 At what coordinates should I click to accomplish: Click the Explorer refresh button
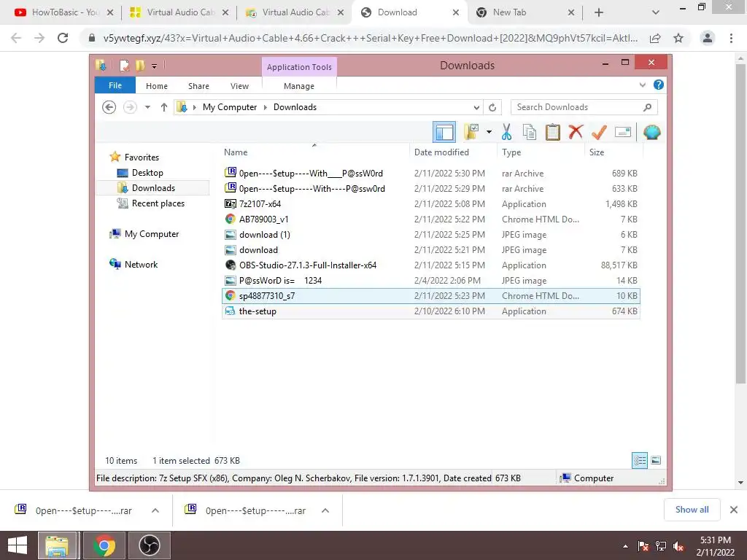click(492, 107)
